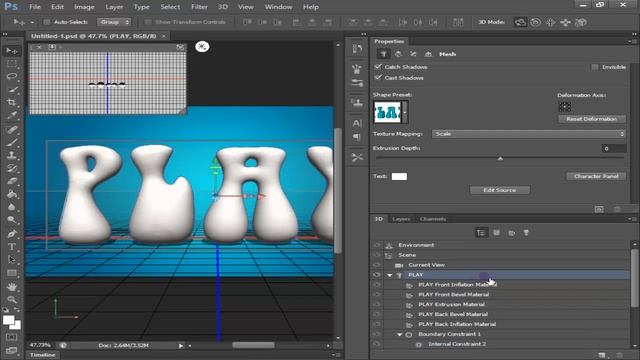
Task: Open the Auto-Select Group dropdown
Action: (114, 22)
